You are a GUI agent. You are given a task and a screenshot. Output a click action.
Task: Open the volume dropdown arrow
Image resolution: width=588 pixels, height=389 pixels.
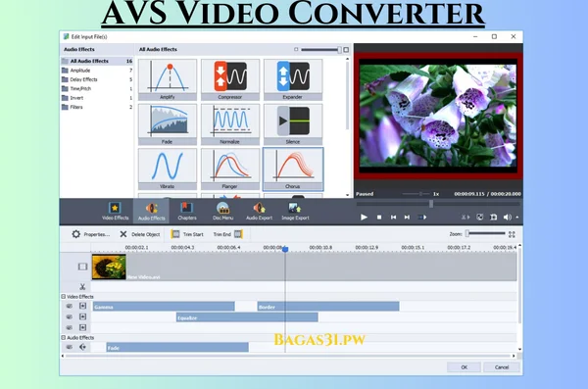coord(517,218)
